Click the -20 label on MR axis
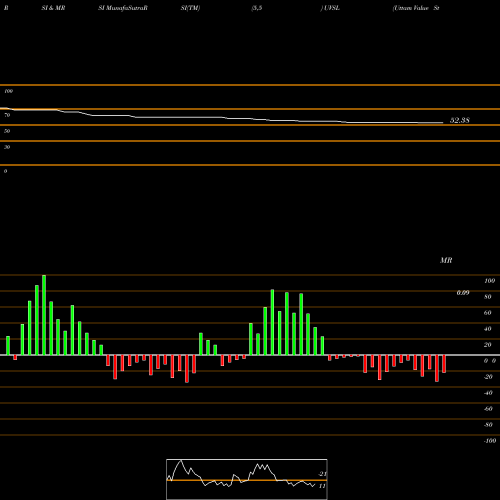The height and width of the screenshot is (500, 500). pyautogui.click(x=488, y=377)
